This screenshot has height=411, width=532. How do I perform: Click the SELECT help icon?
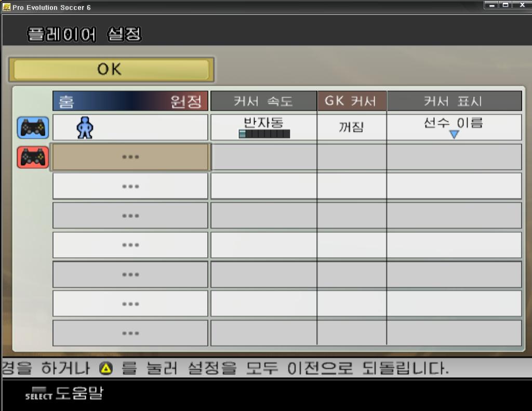(x=38, y=394)
